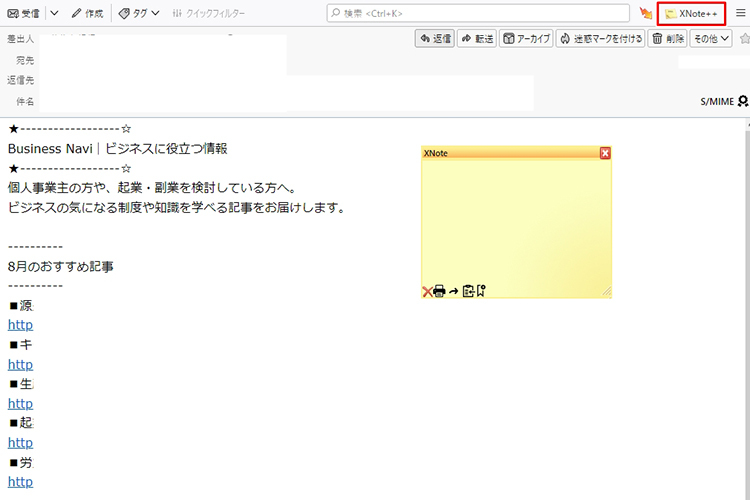Click the 転送 forward button

coord(477,38)
